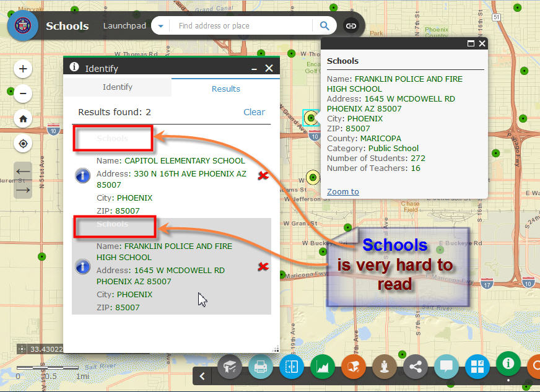
Task: Click popup value 'Public School'
Action: [393, 149]
